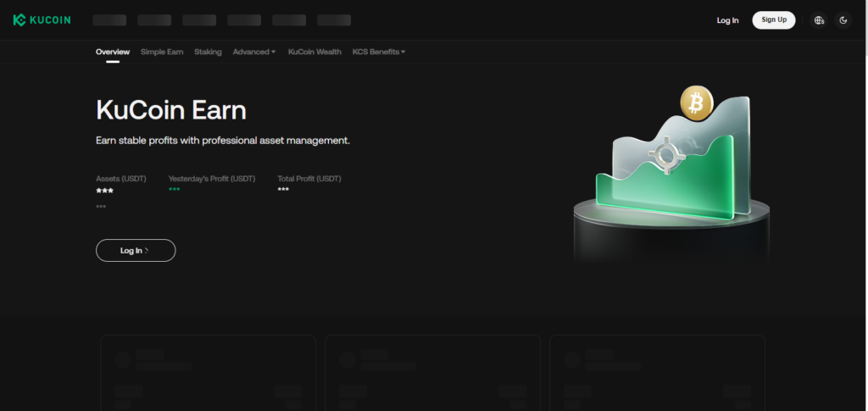Viewport: 868px width, 411px height.
Task: Expand the KCS Benefits dropdown
Action: [x=379, y=52]
